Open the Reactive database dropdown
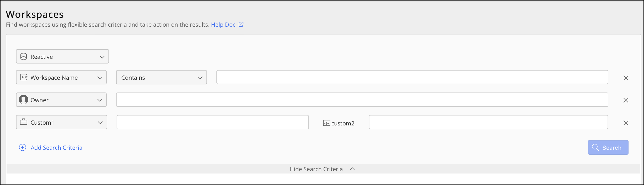The height and width of the screenshot is (185, 644). pos(102,57)
